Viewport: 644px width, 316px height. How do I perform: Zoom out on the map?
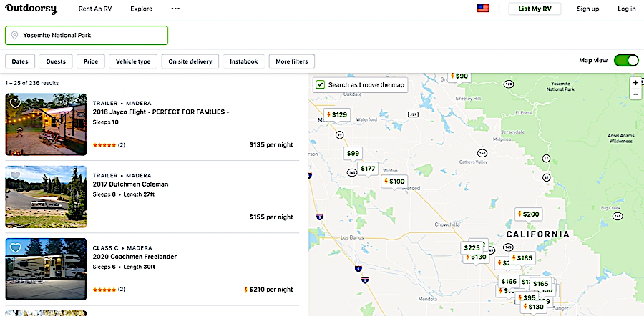(x=635, y=94)
